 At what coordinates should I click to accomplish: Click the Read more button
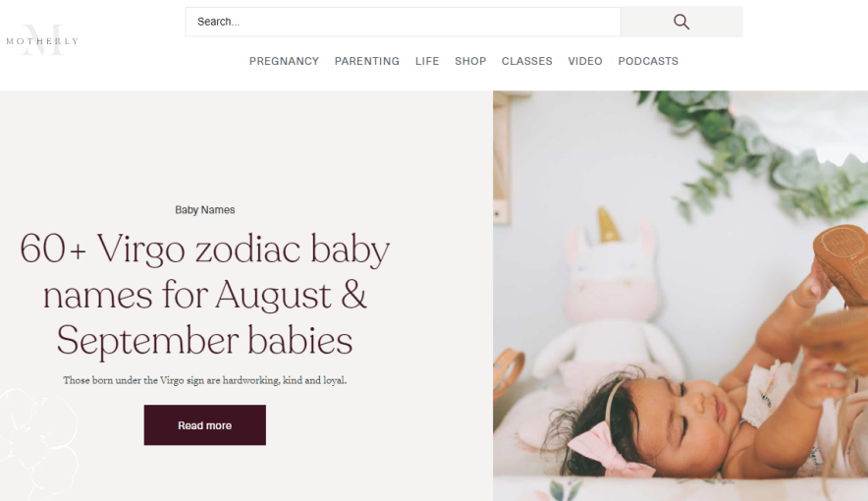tap(205, 425)
